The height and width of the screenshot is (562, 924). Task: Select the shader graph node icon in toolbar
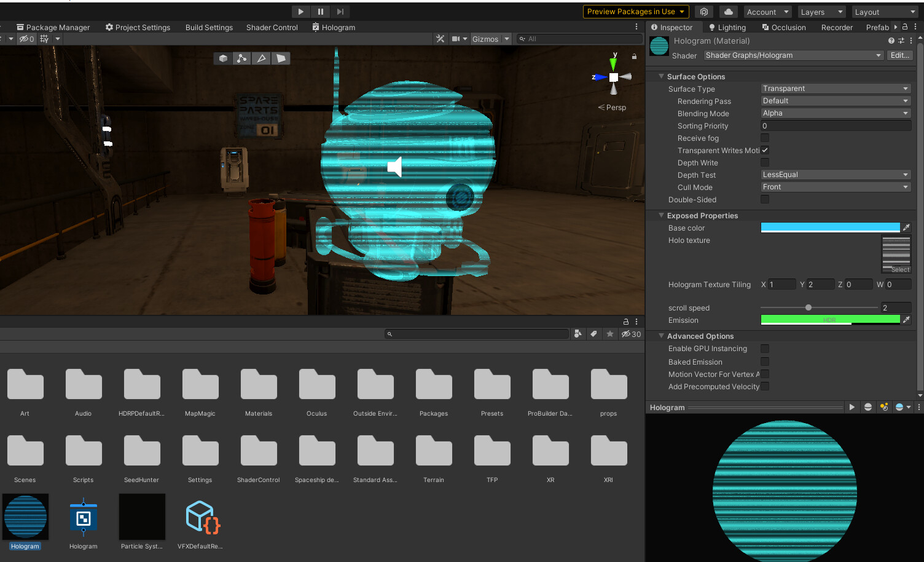[x=241, y=58]
